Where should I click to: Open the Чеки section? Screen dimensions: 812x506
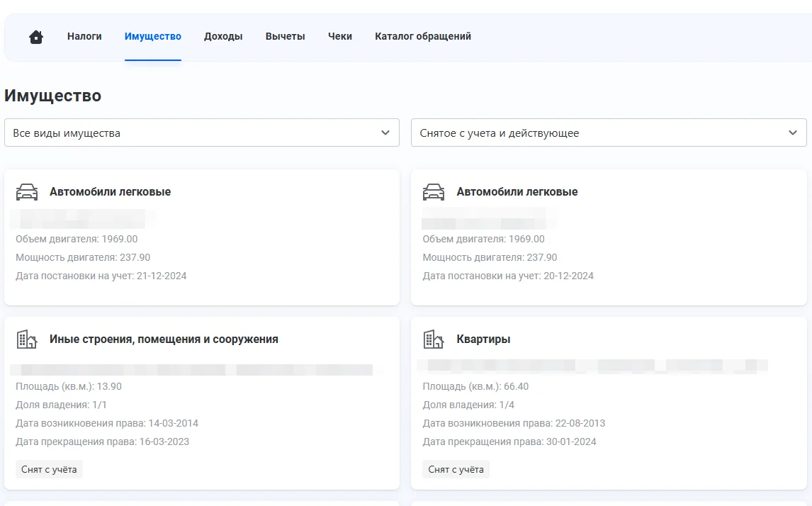tap(340, 36)
